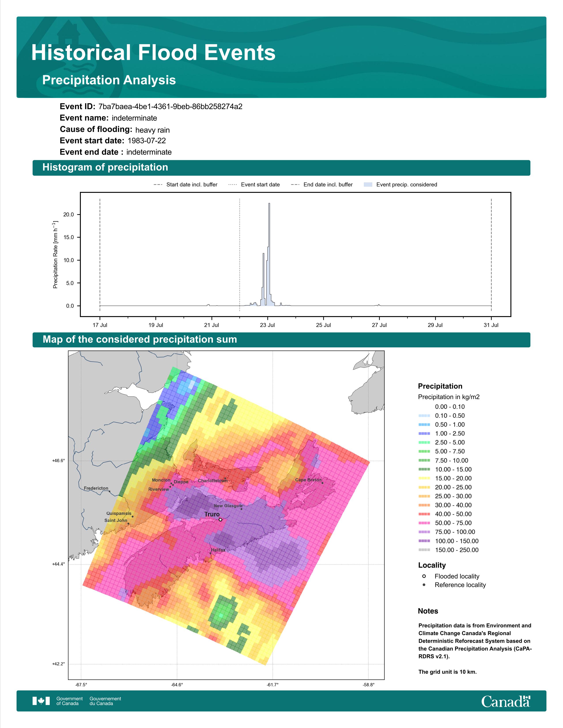Screen dimensions: 563x728
Task: Click the 0.10 - 0.50 precipitation swatch
Action: [x=424, y=416]
